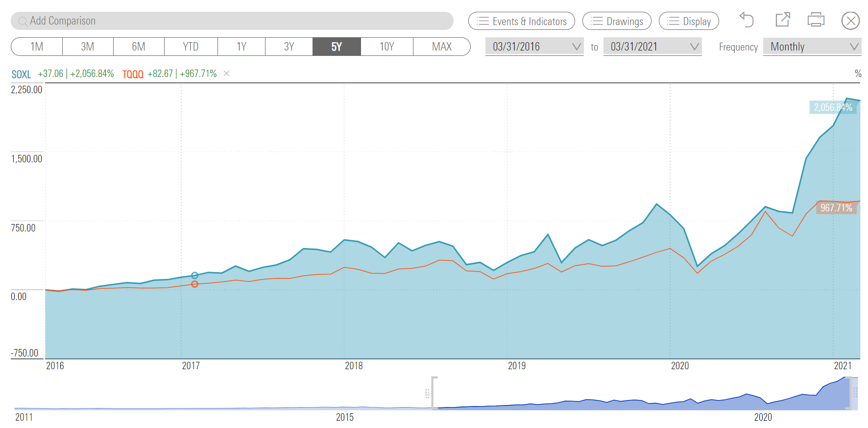Open chart export/share icon

click(783, 20)
